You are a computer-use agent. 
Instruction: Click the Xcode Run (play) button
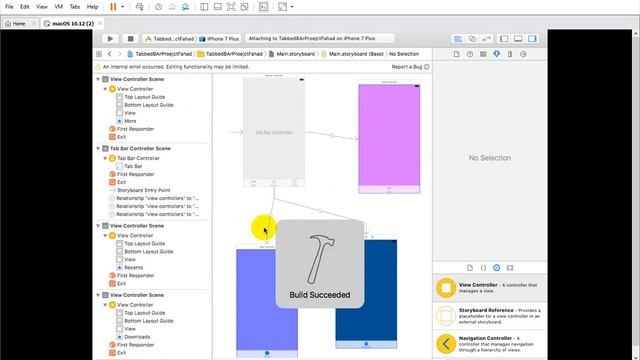(x=110, y=39)
